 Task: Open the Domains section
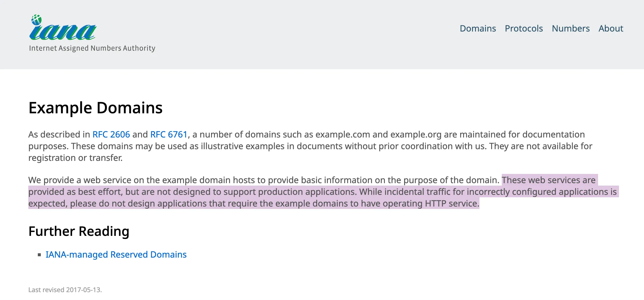pos(478,28)
